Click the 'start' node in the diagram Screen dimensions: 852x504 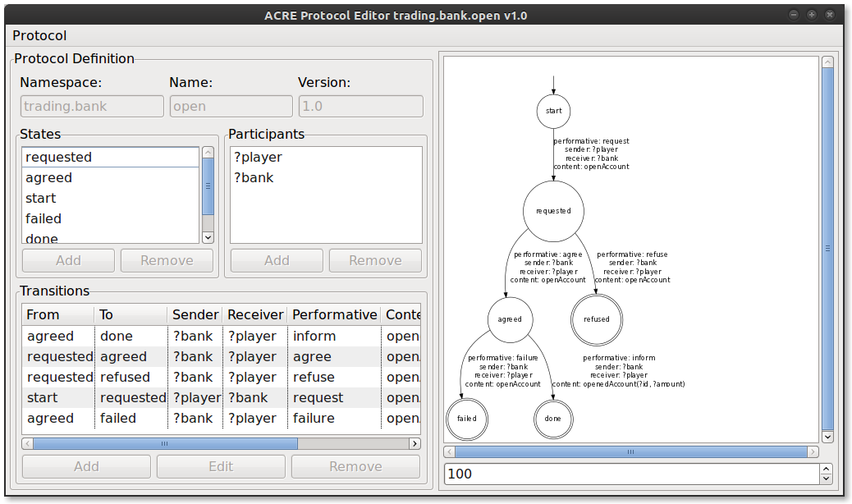[554, 112]
